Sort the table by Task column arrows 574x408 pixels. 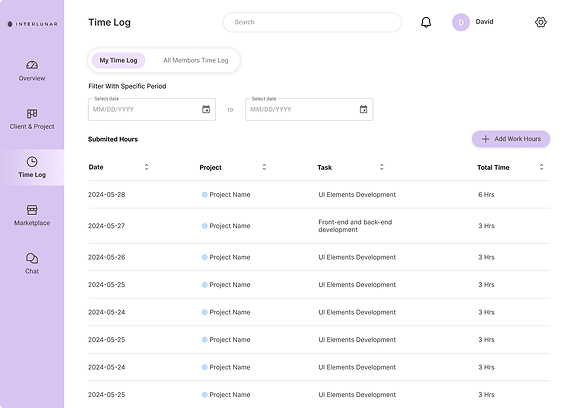tap(382, 167)
